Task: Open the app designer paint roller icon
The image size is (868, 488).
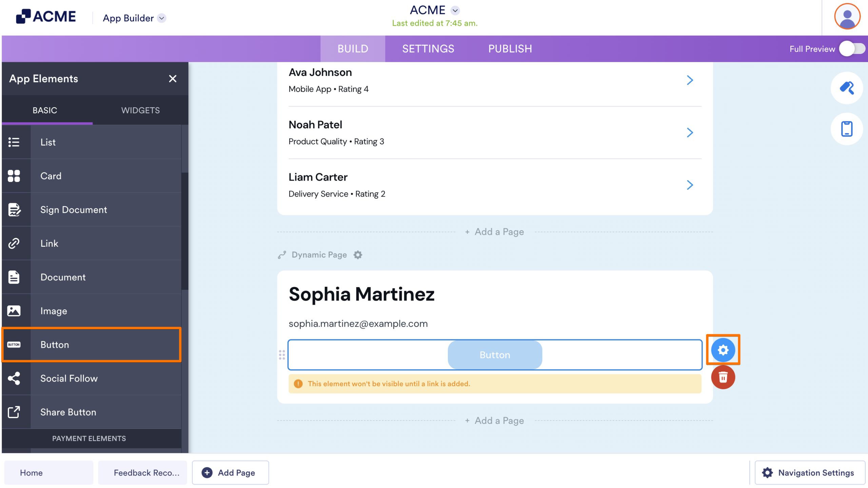Action: [x=847, y=88]
